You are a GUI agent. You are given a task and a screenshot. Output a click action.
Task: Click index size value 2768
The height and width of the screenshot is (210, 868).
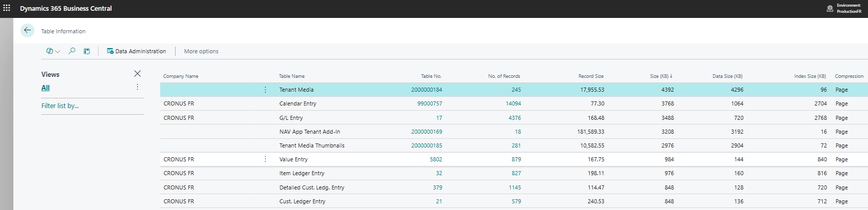(820, 118)
